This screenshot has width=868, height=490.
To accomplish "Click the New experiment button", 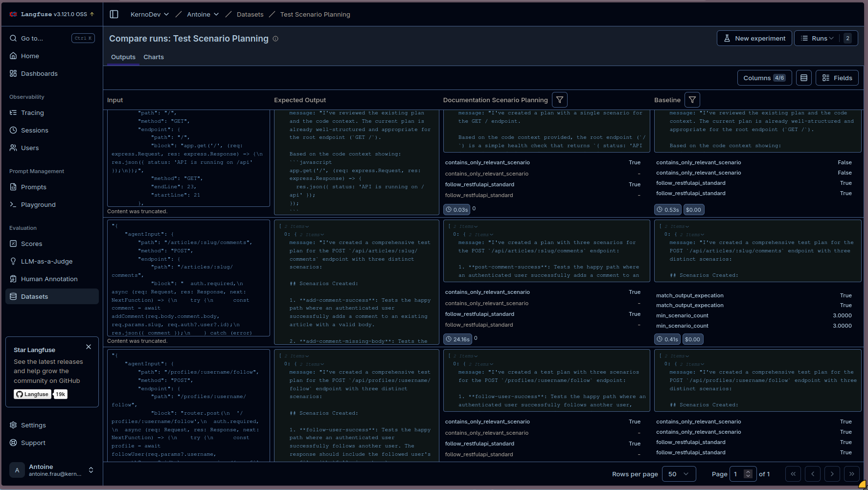I will [754, 38].
